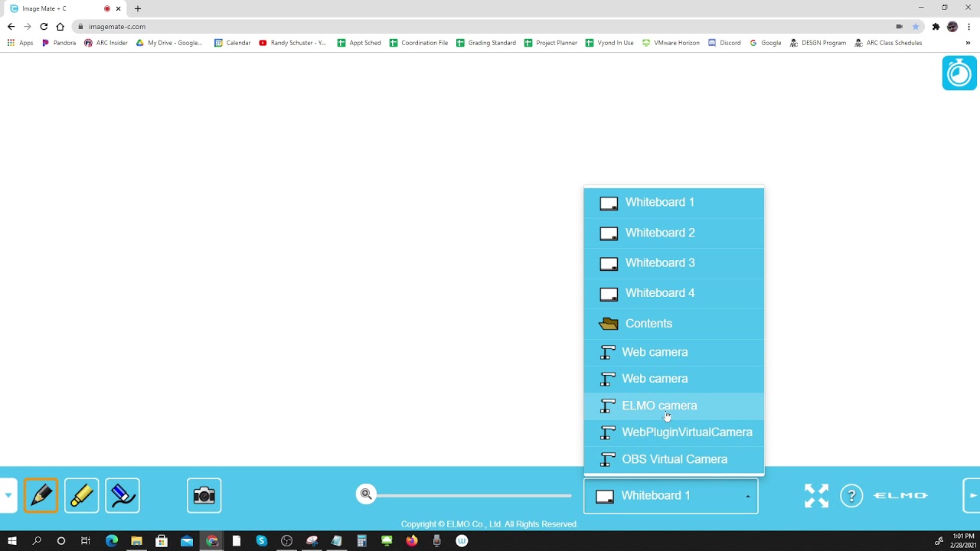Open a new browser tab
Viewport: 980px width, 551px height.
click(138, 8)
